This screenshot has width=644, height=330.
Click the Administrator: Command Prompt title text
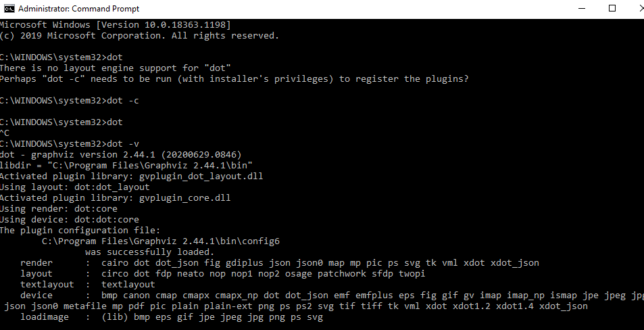(78, 9)
